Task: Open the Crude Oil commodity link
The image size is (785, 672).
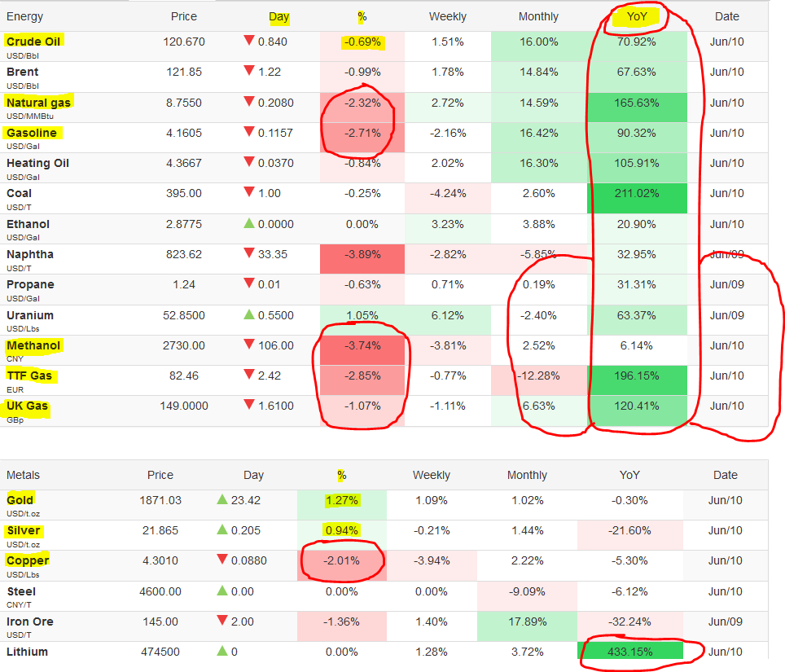Action: click(x=33, y=42)
